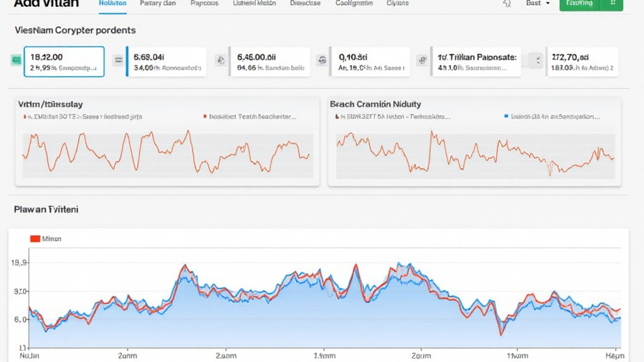Click the icon left of the Bast dropdown
644x362 pixels.
coord(507,4)
